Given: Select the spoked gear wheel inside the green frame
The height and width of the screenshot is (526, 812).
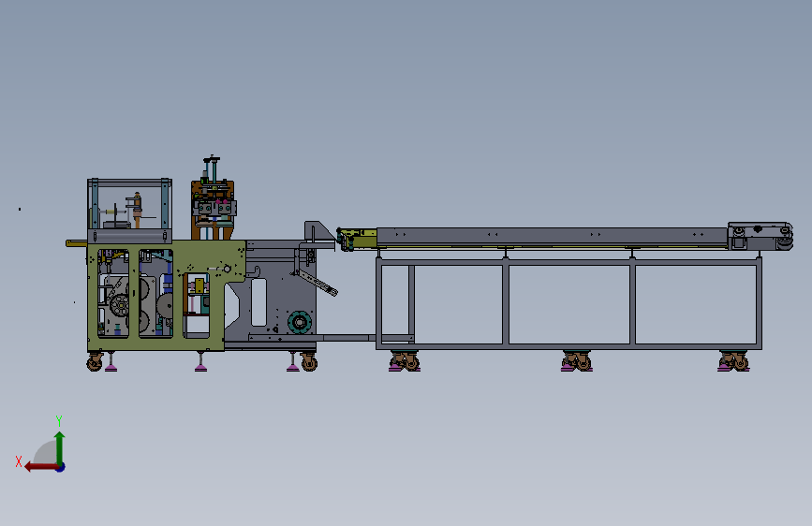Looking at the screenshot, I should (x=120, y=305).
